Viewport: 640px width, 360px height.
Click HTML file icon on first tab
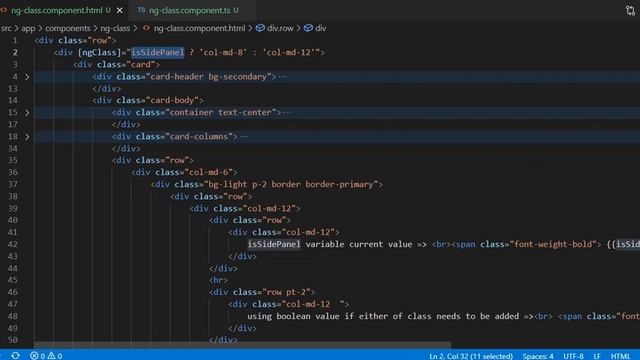click(x=4, y=10)
